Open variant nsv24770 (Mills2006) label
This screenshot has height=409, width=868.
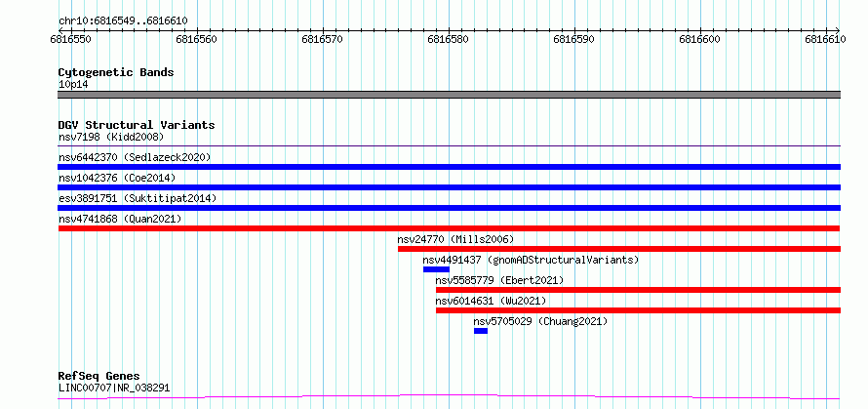pos(455,239)
